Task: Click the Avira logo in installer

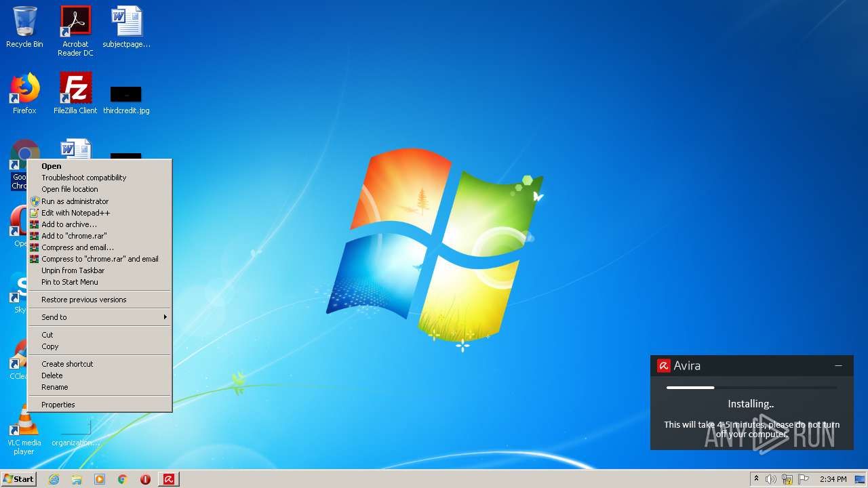Action: [x=663, y=366]
